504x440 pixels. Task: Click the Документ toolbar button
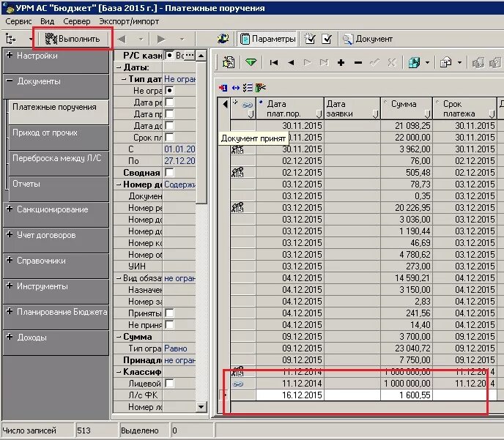click(368, 39)
